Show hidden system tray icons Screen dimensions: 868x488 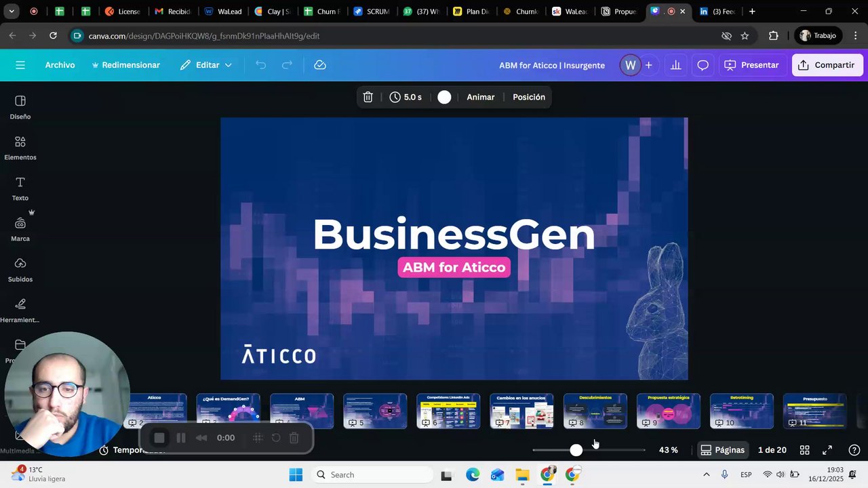pos(706,474)
